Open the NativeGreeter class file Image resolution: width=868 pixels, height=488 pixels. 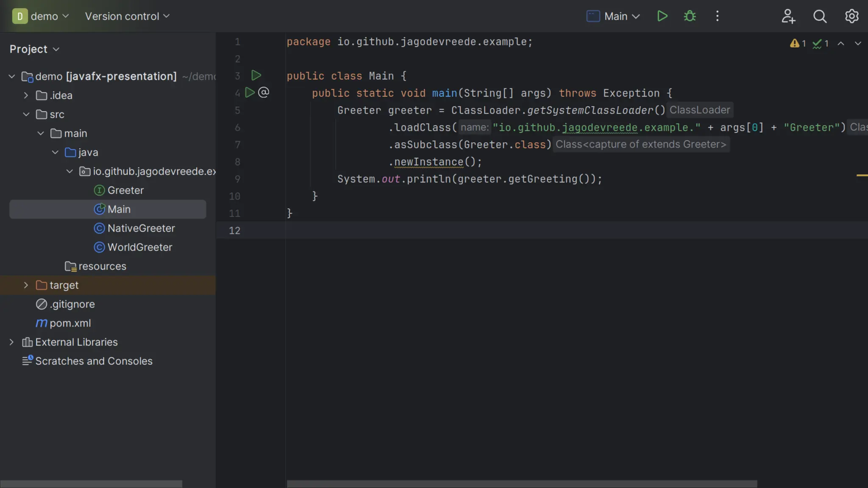pyautogui.click(x=141, y=228)
